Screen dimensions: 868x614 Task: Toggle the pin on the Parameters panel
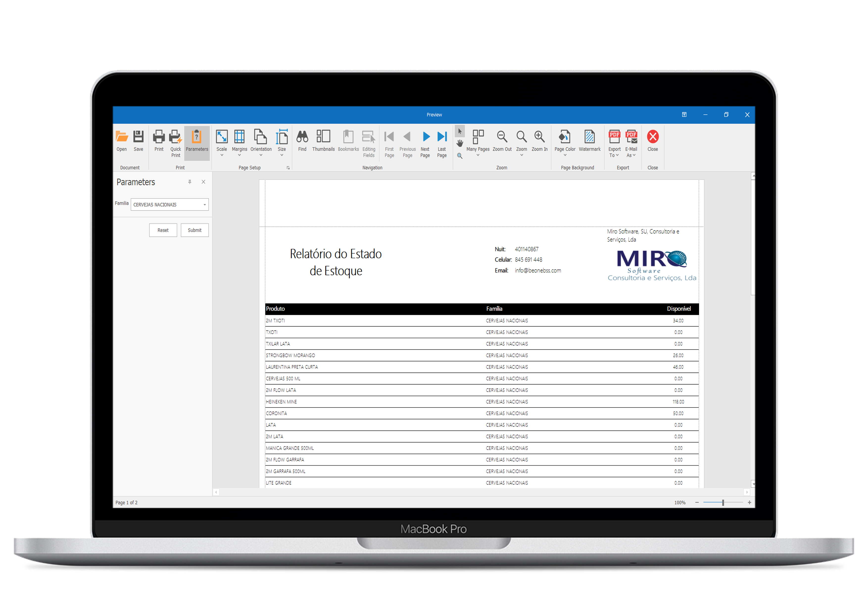[190, 182]
